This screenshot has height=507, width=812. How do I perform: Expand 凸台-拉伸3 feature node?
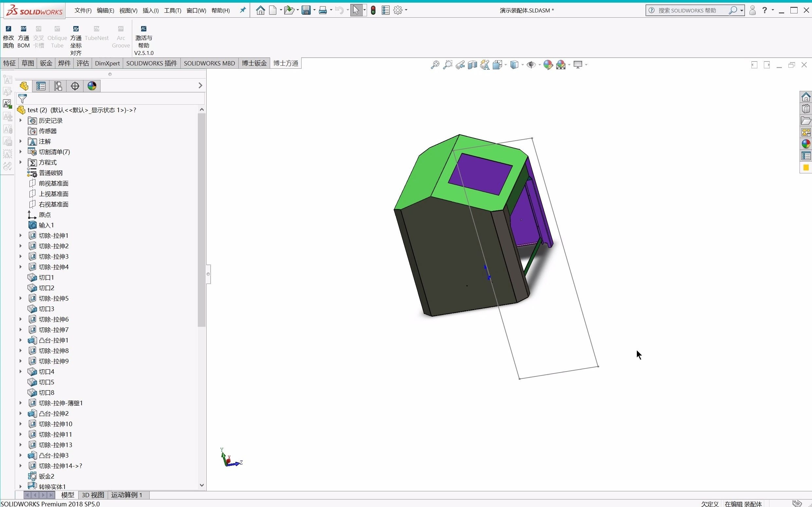[x=20, y=455]
